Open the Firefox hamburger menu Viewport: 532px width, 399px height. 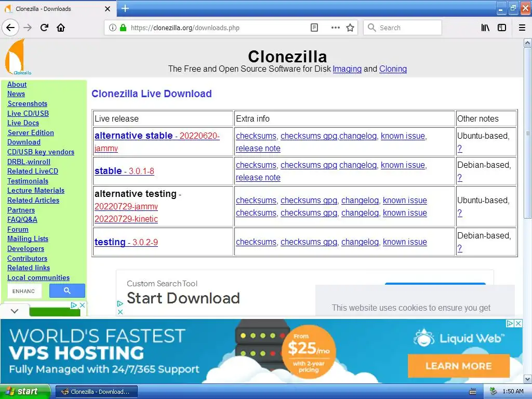coord(522,28)
